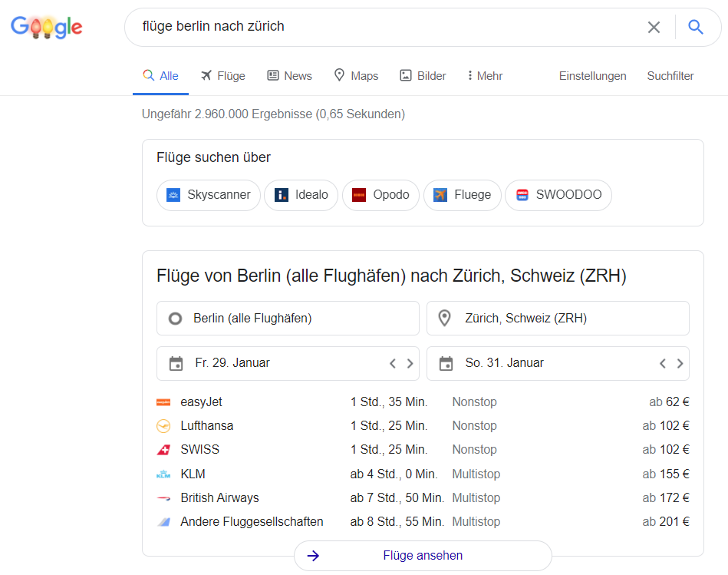Viewport: 728px width, 575px height.
Task: Search flights via Opodo chip
Action: point(380,195)
